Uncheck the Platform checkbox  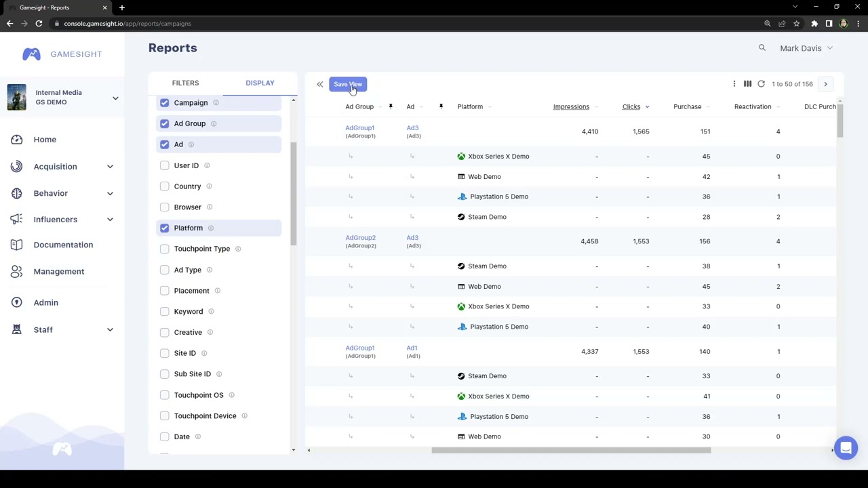tap(164, 228)
